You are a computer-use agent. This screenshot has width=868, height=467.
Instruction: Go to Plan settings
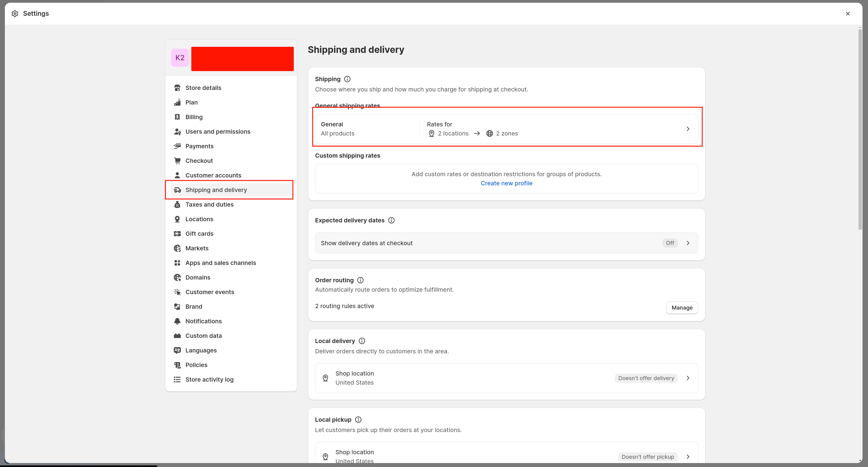[231, 102]
